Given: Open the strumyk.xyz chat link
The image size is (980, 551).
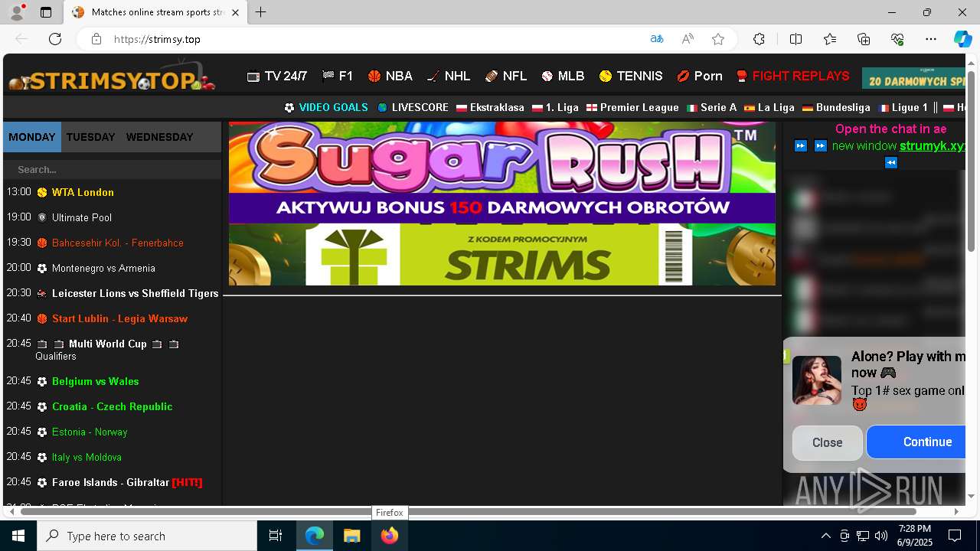Looking at the screenshot, I should pos(932,145).
